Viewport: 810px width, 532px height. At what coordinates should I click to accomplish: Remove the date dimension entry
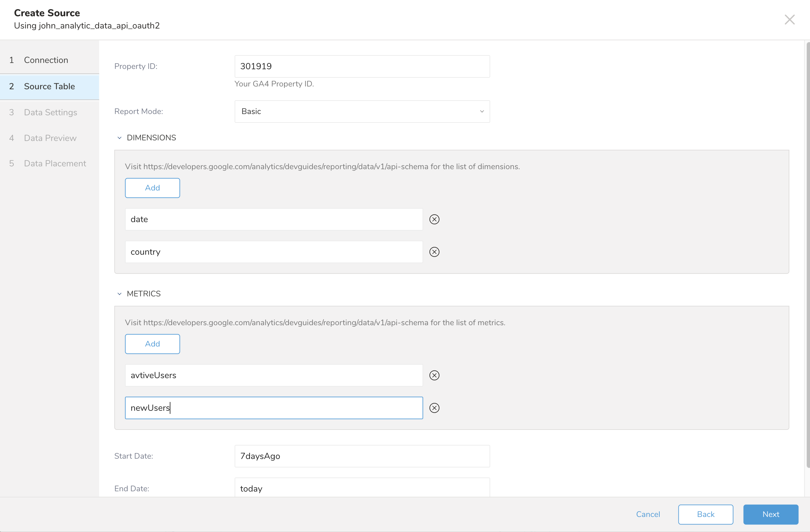(434, 219)
